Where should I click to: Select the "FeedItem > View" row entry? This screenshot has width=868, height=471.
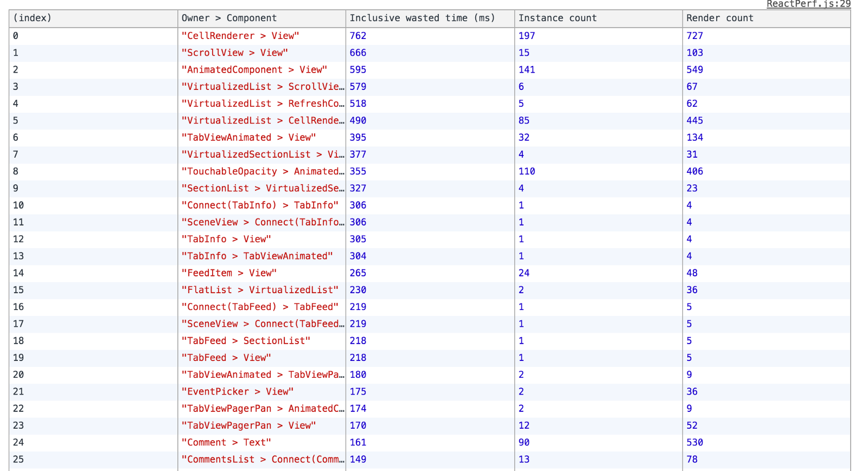pyautogui.click(x=229, y=273)
